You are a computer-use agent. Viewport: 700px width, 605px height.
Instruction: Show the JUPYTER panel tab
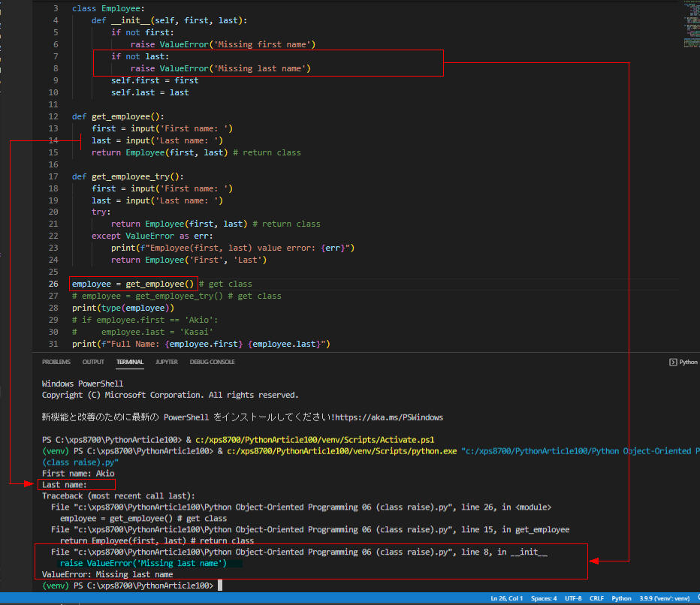point(167,362)
